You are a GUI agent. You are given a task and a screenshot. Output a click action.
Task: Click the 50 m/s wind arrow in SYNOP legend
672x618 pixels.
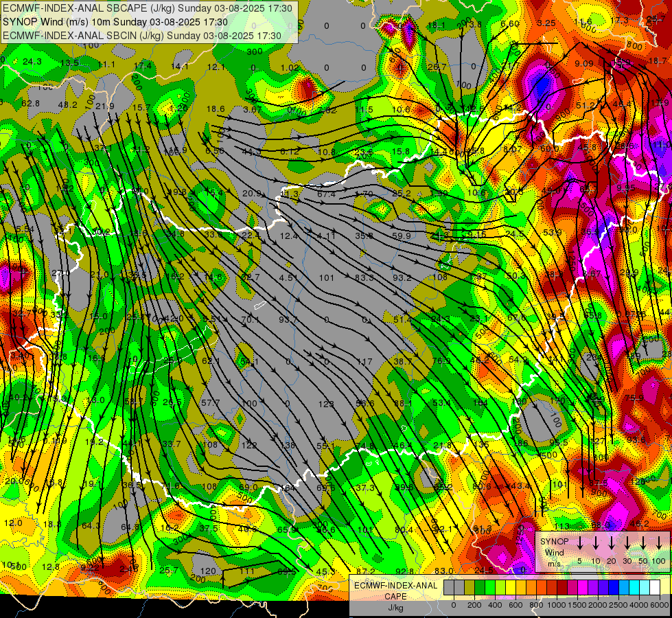click(x=643, y=543)
